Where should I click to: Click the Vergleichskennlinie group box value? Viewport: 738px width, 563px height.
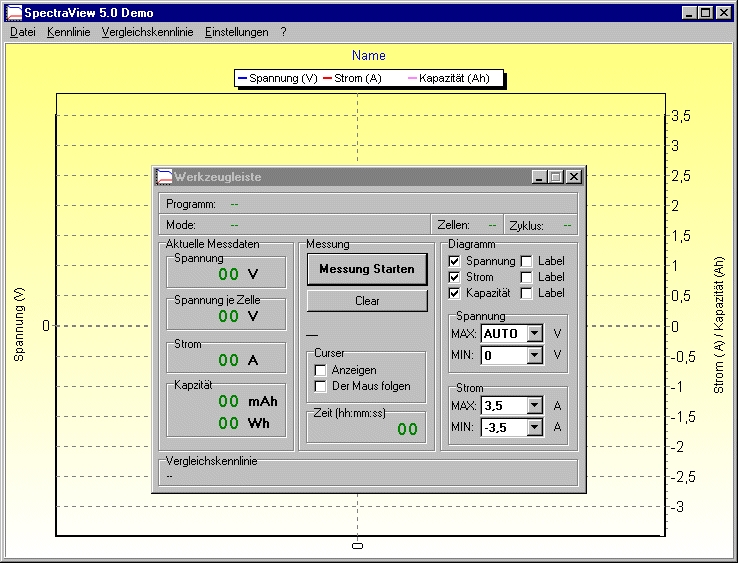pyautogui.click(x=169, y=476)
